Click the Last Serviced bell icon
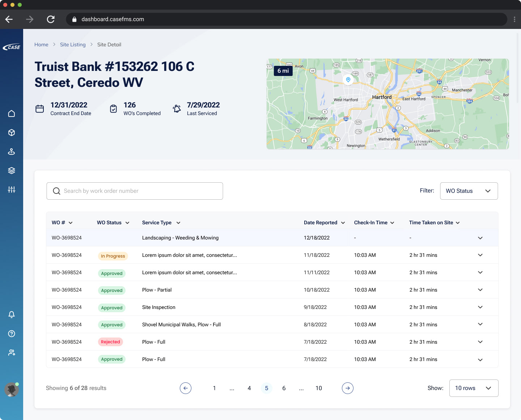 (x=177, y=109)
